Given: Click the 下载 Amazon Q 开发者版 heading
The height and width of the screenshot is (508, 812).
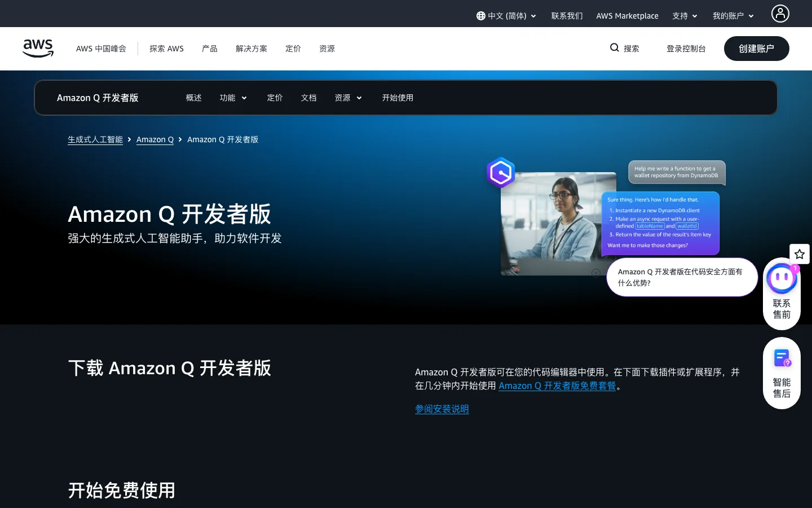Looking at the screenshot, I should pyautogui.click(x=170, y=368).
